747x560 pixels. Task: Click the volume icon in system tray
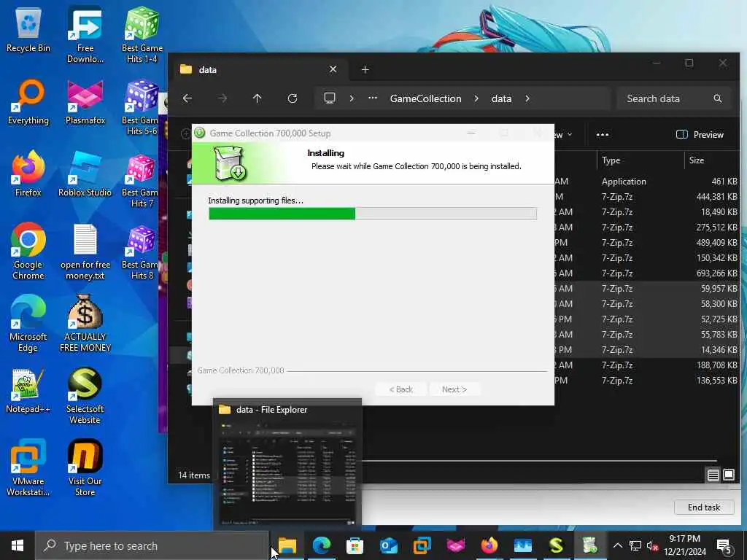(x=652, y=545)
